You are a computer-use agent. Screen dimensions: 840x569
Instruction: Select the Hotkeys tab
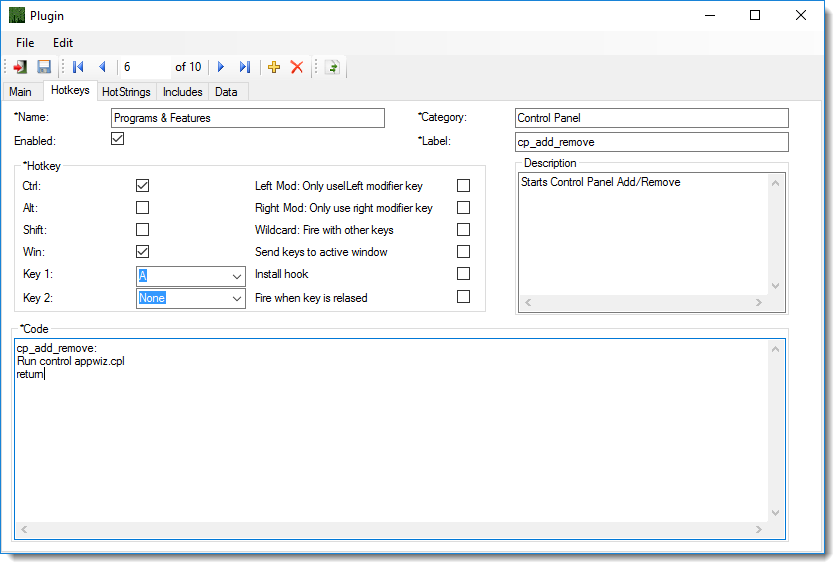click(x=70, y=91)
